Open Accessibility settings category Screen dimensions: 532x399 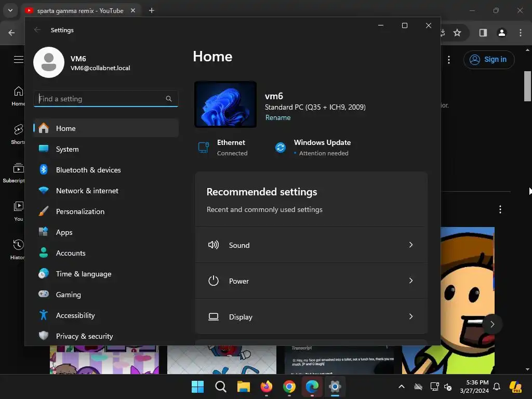tap(106, 315)
